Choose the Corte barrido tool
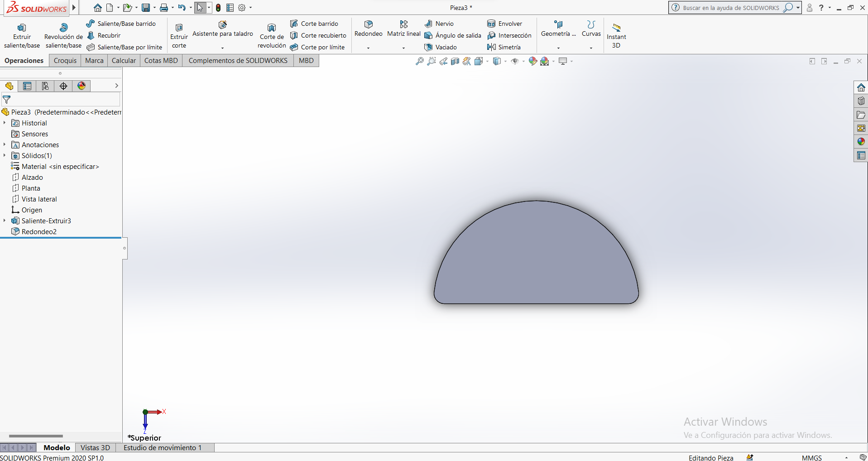Viewport: 868px width, 461px height. pos(314,24)
